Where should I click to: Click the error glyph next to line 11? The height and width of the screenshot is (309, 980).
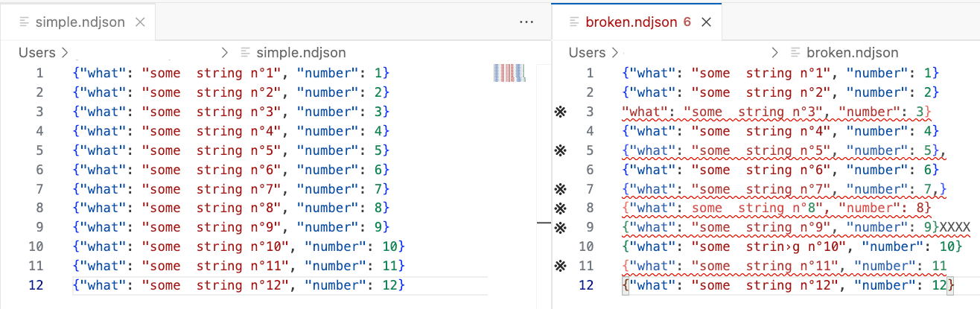(x=561, y=267)
